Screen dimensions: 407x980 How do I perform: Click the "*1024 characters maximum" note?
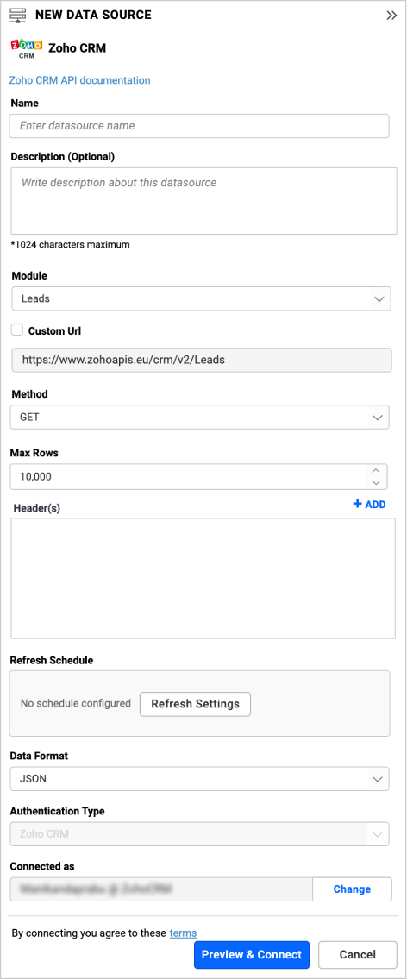tap(70, 244)
